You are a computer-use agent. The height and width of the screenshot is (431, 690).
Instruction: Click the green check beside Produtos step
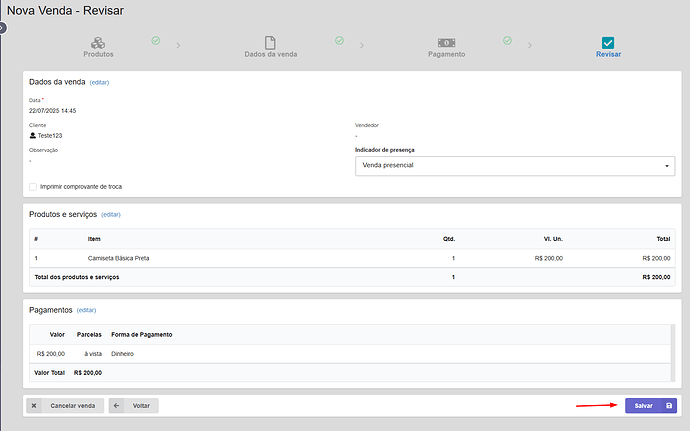(x=155, y=41)
